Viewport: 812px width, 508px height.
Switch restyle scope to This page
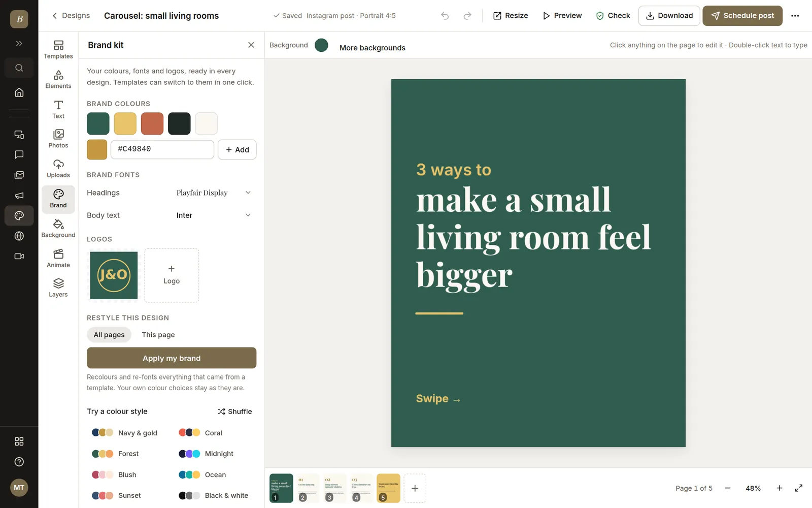coord(158,335)
